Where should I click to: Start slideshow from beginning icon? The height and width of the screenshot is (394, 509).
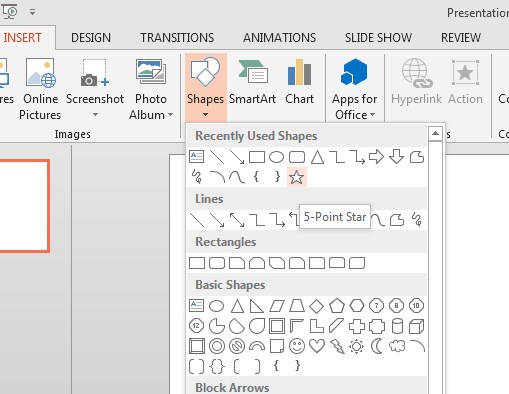pyautogui.click(x=9, y=12)
